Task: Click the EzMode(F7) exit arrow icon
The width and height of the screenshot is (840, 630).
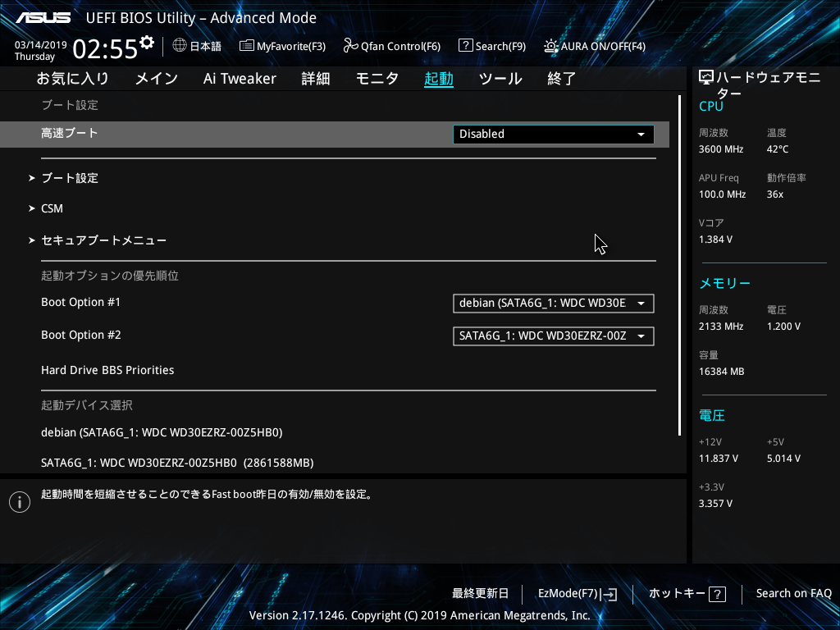Action: (x=609, y=594)
